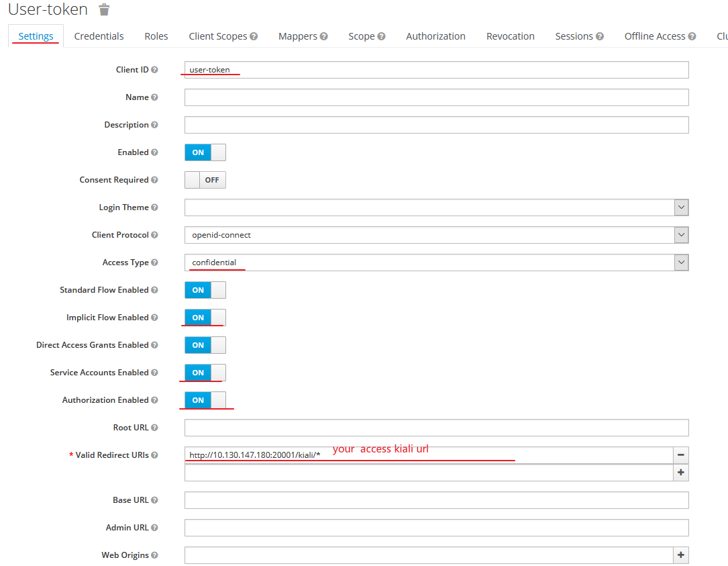Viewport: 728px width, 566px height.
Task: Focus the Base URL input field
Action: pyautogui.click(x=436, y=500)
